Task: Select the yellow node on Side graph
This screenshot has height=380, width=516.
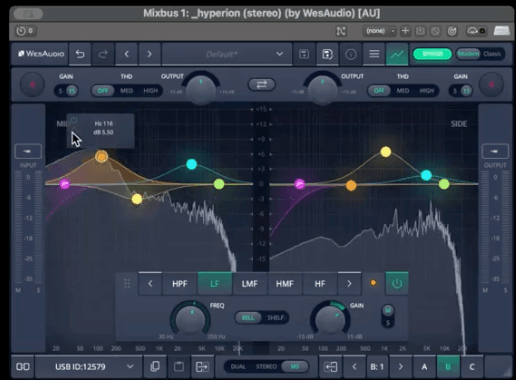Action: (x=386, y=152)
